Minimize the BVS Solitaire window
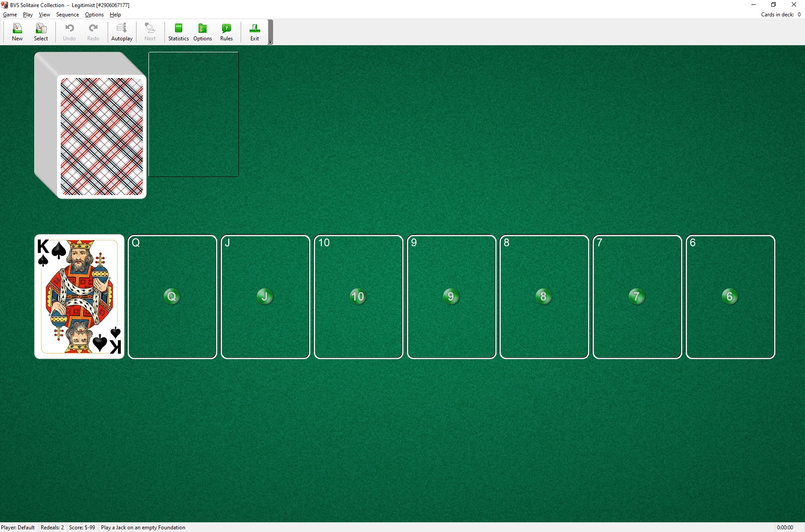Image resolution: width=805 pixels, height=532 pixels. pyautogui.click(x=754, y=5)
